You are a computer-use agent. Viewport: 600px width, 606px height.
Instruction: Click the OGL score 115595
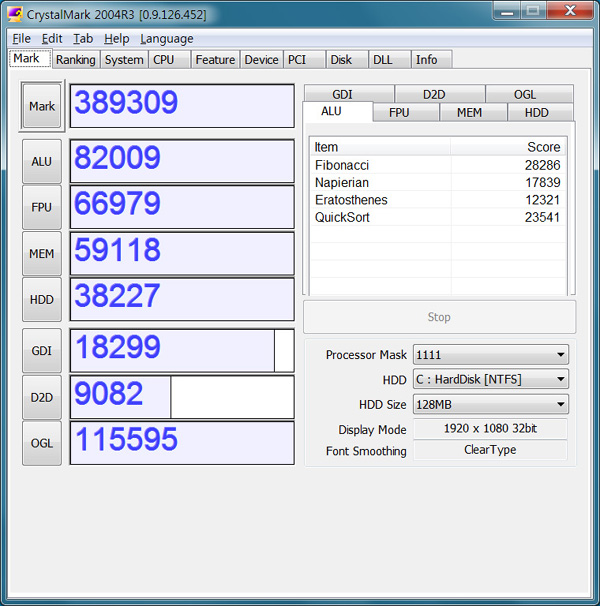coord(182,443)
